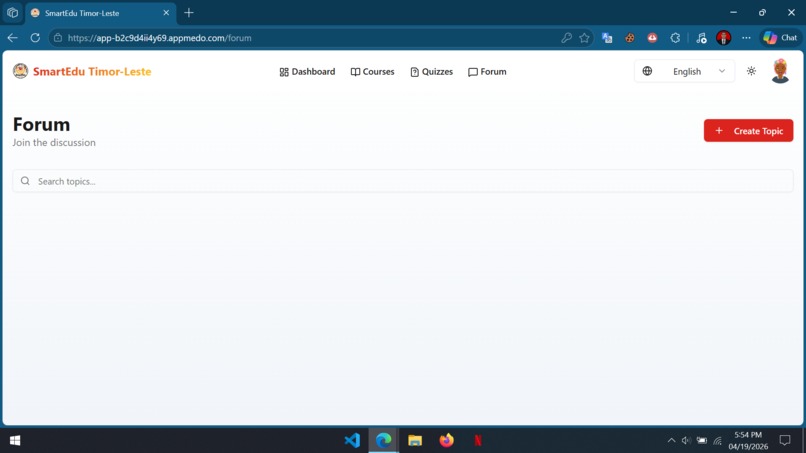Viewport: 806px width, 453px height.
Task: Open the saved passwords key icon
Action: 566,38
